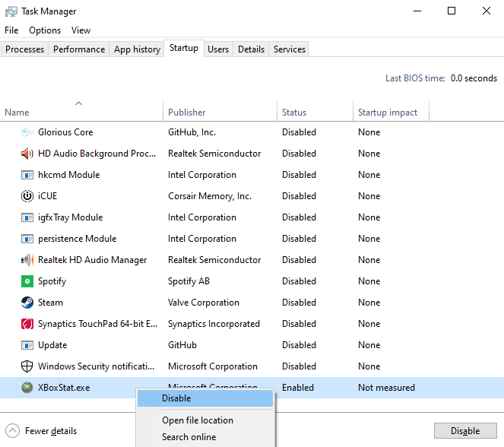Select the iCUE Corsair icon
Screen dimensions: 504x447
[x=27, y=196]
